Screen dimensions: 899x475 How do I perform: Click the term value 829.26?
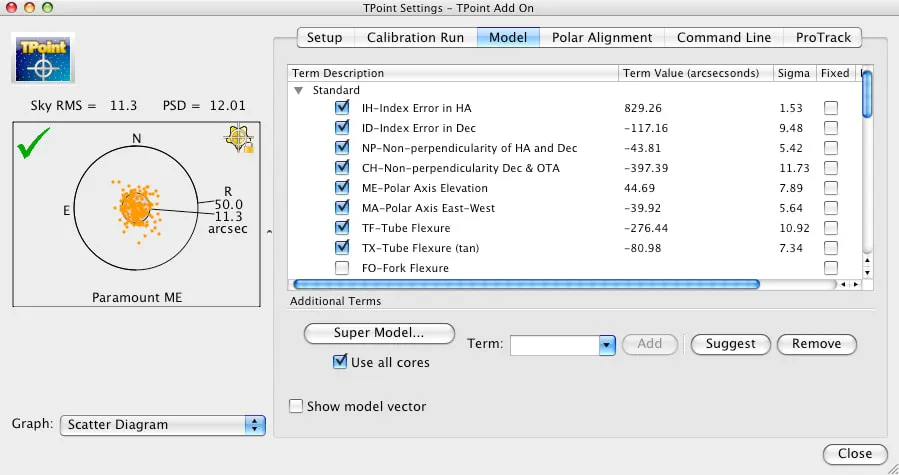(643, 108)
